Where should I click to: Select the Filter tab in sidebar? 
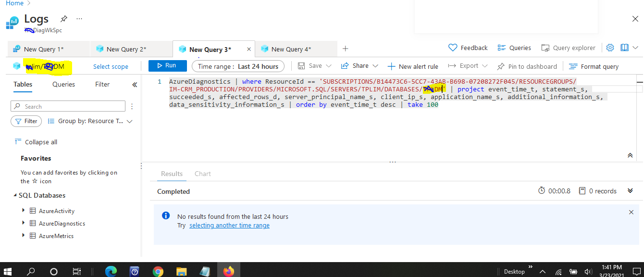102,84
